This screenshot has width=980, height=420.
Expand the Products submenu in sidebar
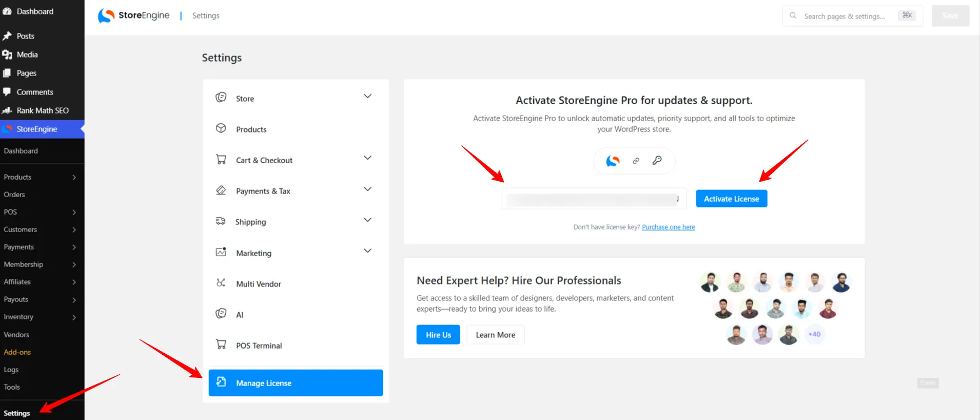tap(74, 177)
